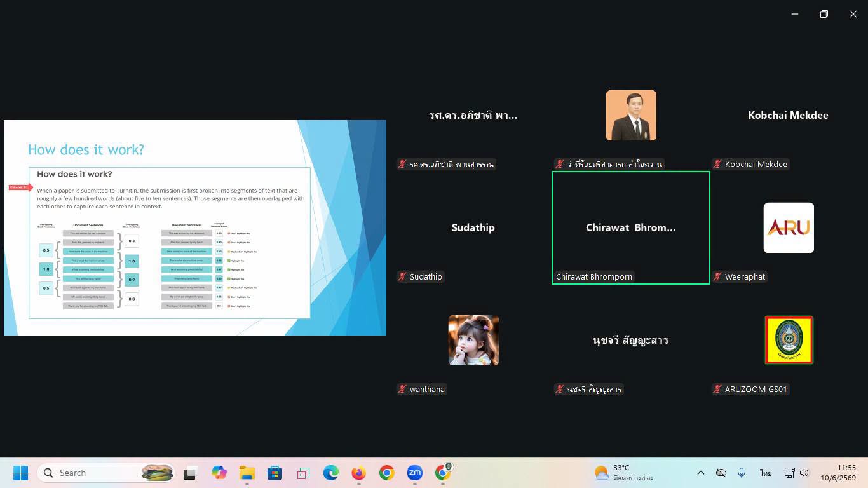Viewport: 868px width, 488px height.
Task: Open Microsoft Store from the taskbar
Action: pos(275,473)
